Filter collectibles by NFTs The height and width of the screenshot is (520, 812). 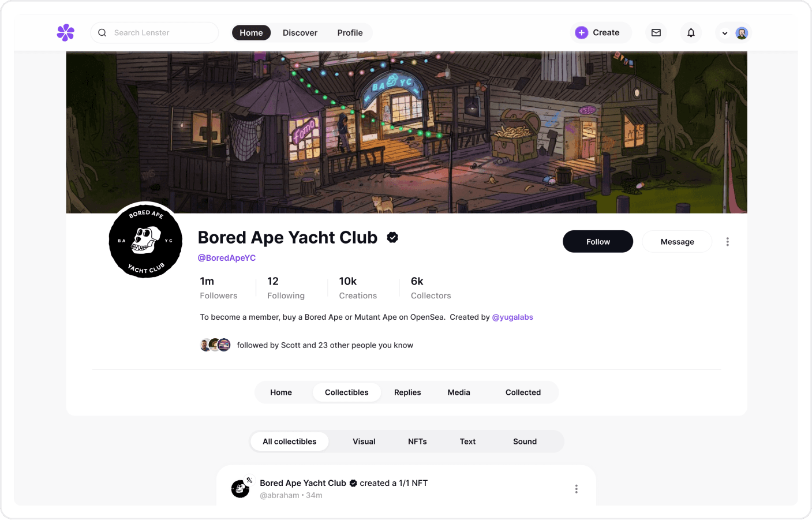(x=417, y=442)
